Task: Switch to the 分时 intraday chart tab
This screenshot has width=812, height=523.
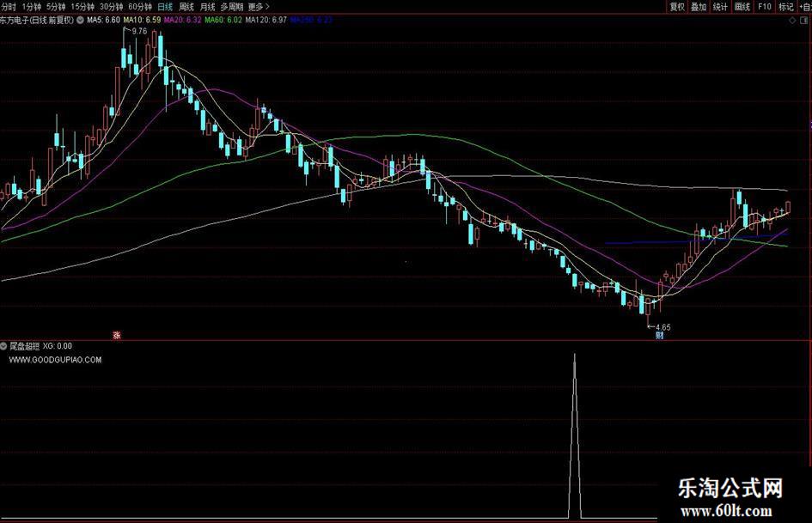Action: 9,7
